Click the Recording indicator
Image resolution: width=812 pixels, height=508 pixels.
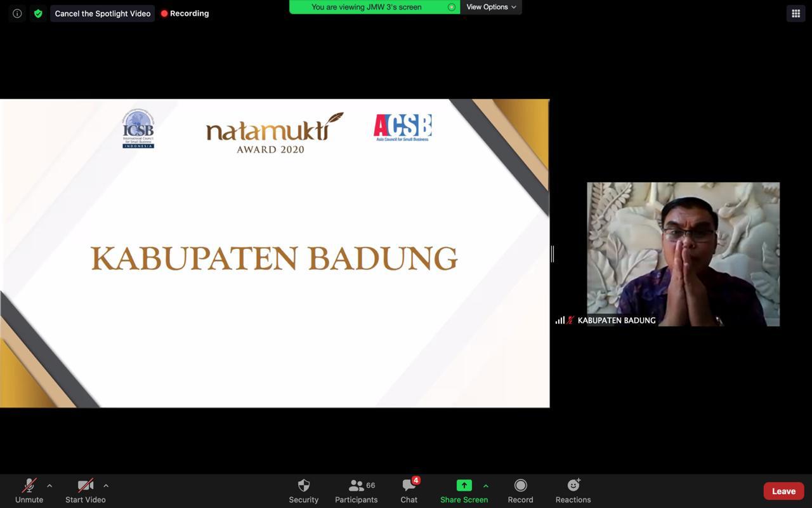(x=185, y=13)
